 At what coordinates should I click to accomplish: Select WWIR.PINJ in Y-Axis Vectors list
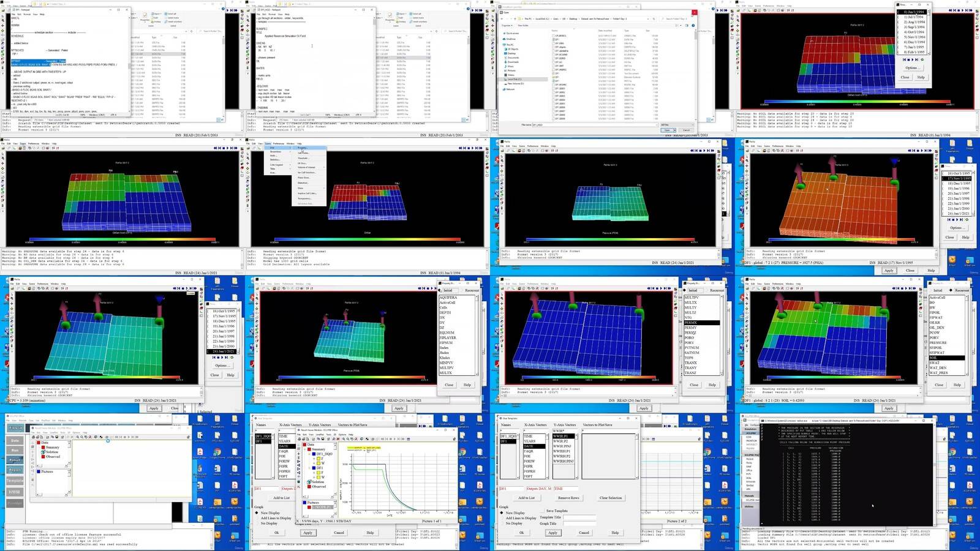click(562, 446)
